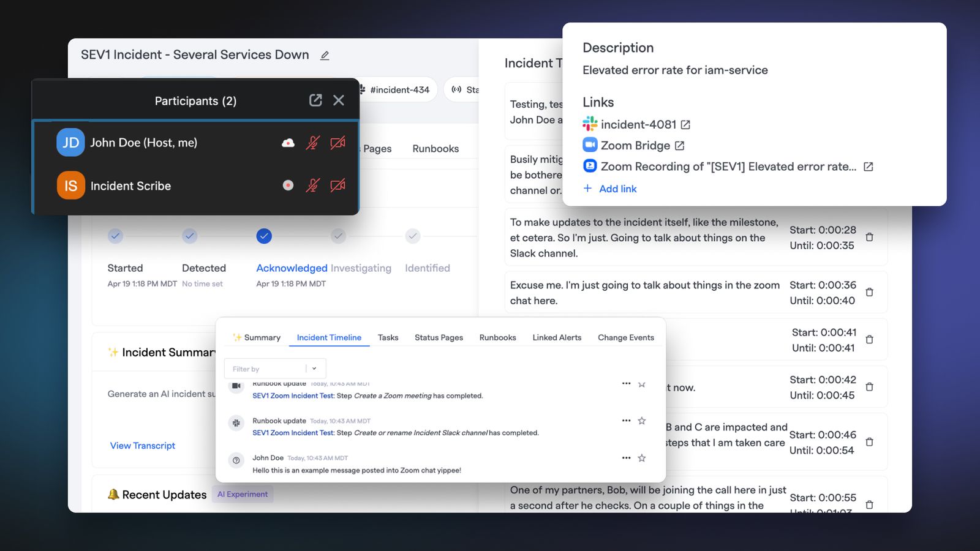This screenshot has height=551, width=980.
Task: Select the Acknowledged milestone marker
Action: coord(264,236)
